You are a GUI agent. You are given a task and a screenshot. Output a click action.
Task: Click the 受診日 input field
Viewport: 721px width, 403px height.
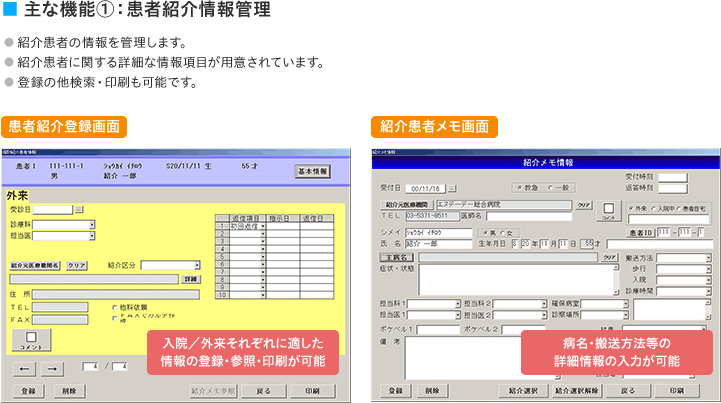(53, 210)
